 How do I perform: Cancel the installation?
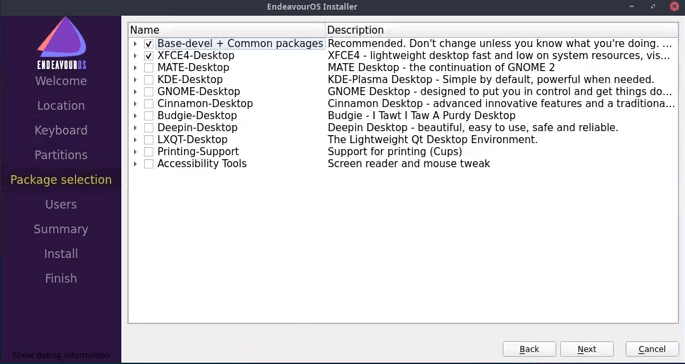(652, 349)
